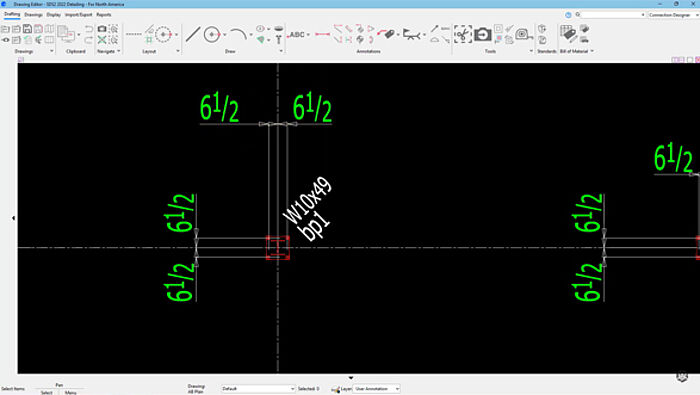The width and height of the screenshot is (700, 395).
Task: Select the Circle draw tool
Action: point(212,34)
